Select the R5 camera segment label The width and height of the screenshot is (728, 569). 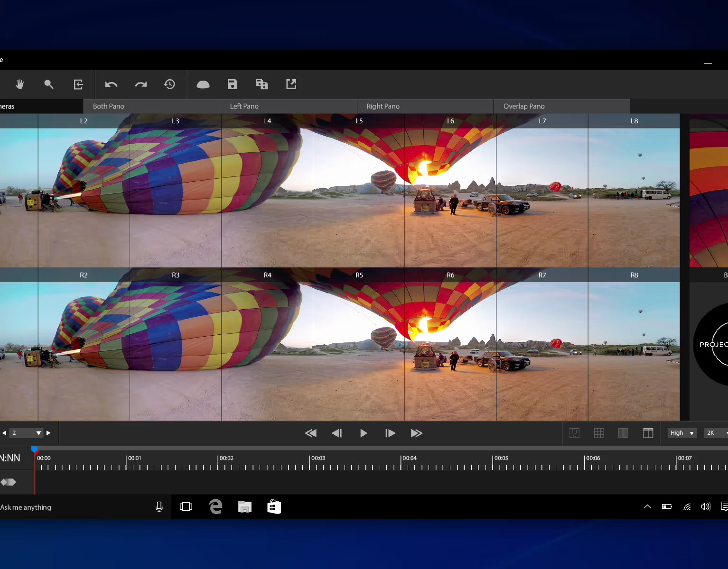[359, 275]
